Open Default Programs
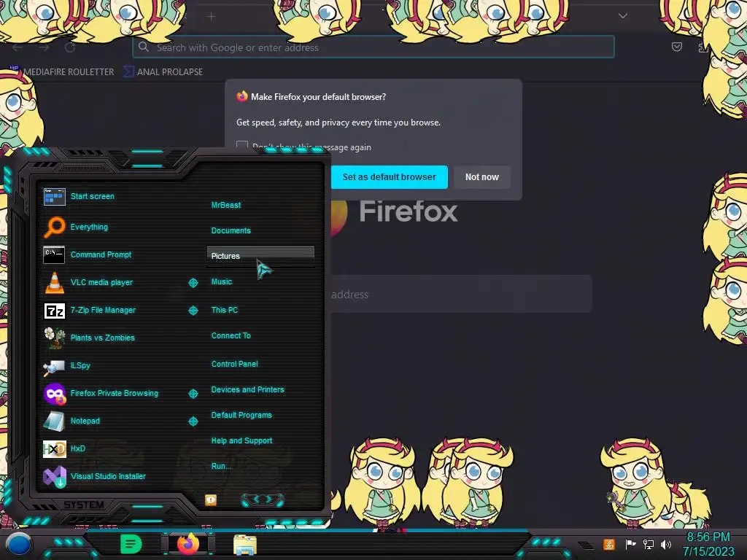Screen dimensions: 747x560 [241, 415]
